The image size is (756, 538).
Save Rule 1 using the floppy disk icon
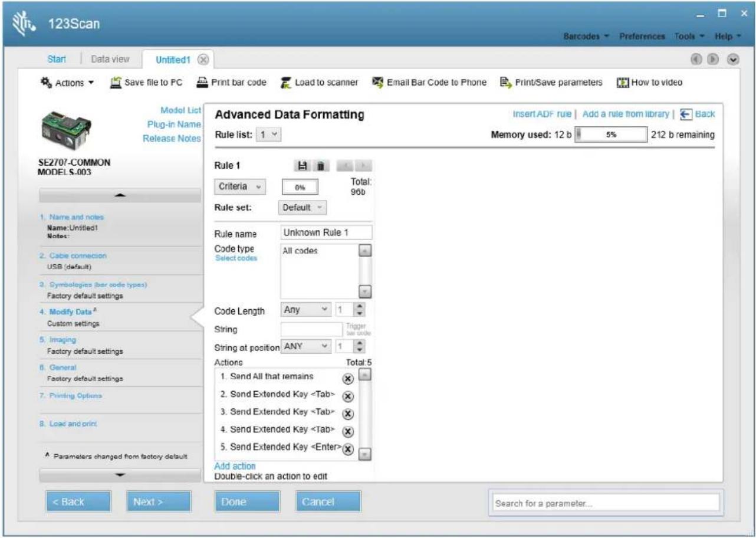coord(302,166)
